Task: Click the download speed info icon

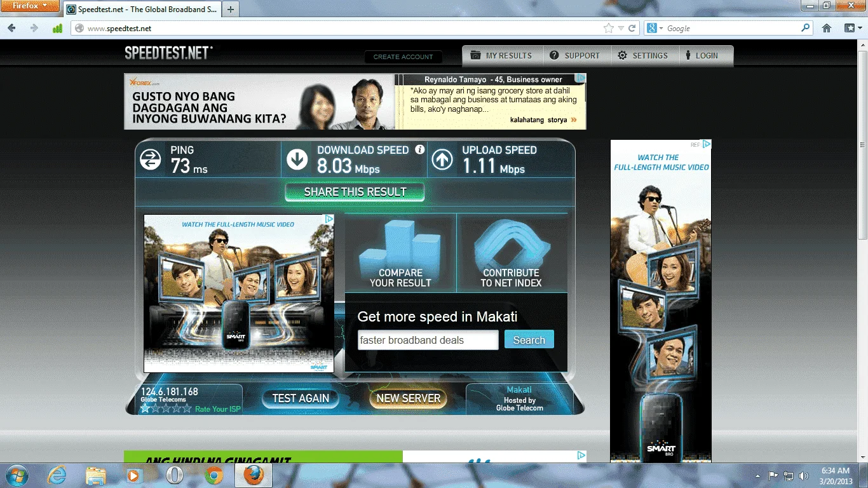Action: [419, 150]
